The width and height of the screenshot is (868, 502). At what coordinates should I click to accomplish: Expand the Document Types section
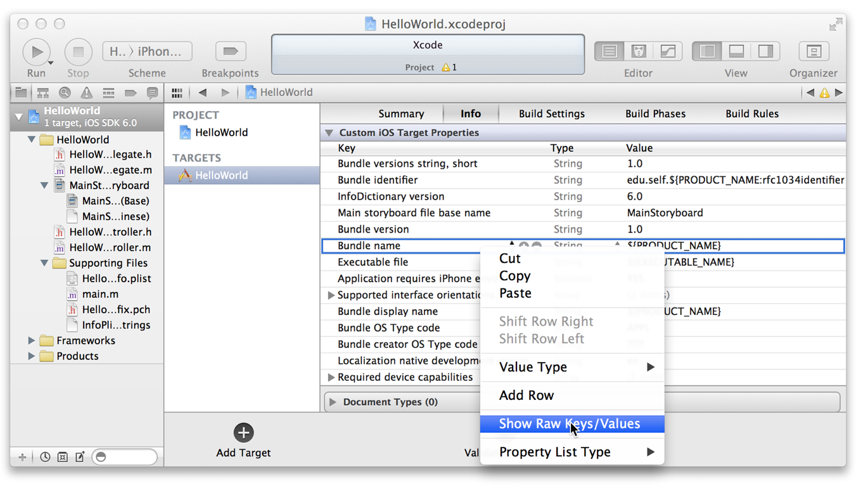pos(333,402)
